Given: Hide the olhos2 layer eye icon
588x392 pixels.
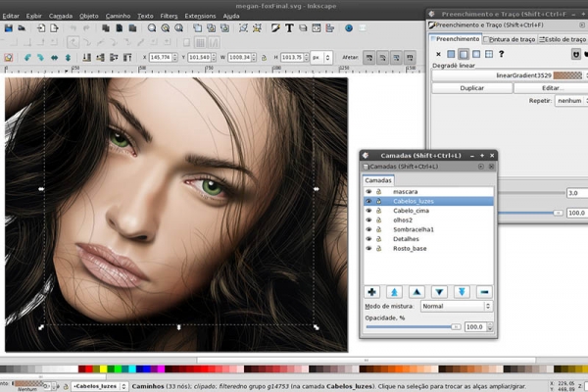Looking at the screenshot, I should click(x=368, y=220).
